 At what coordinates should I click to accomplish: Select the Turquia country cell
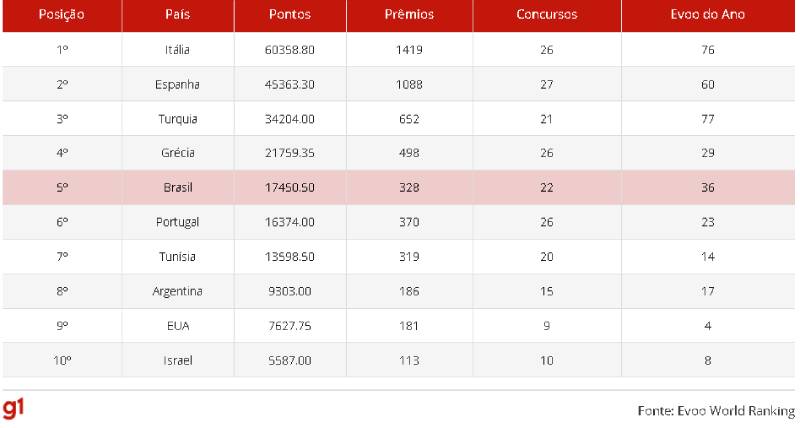click(x=178, y=119)
